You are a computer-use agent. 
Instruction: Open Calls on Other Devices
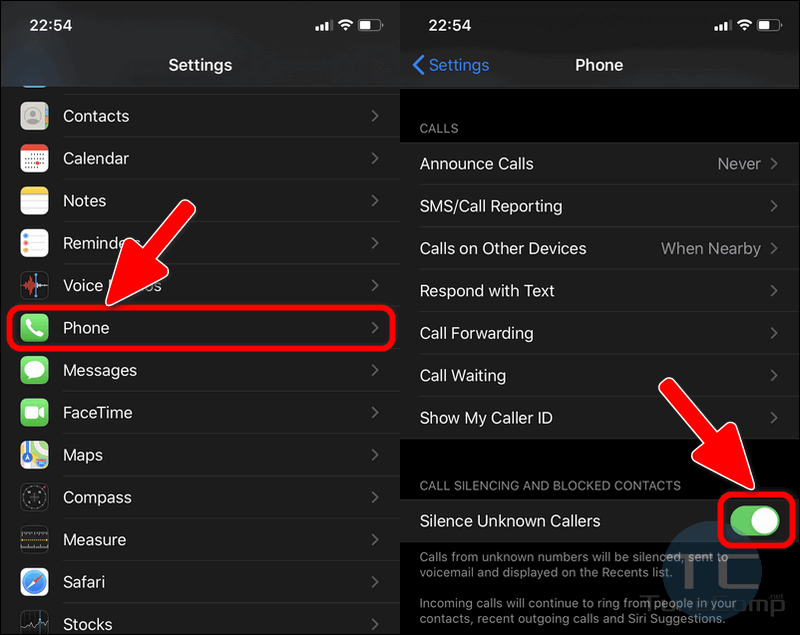click(x=599, y=248)
